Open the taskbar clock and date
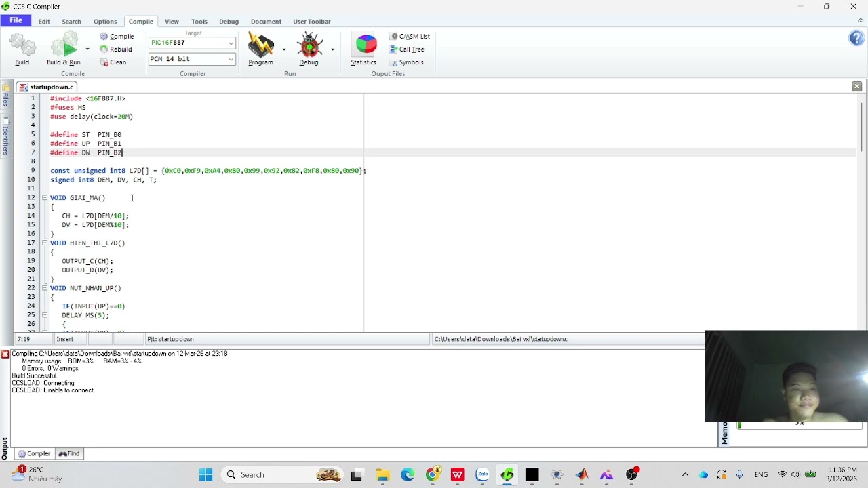The image size is (868, 488). pos(842,474)
